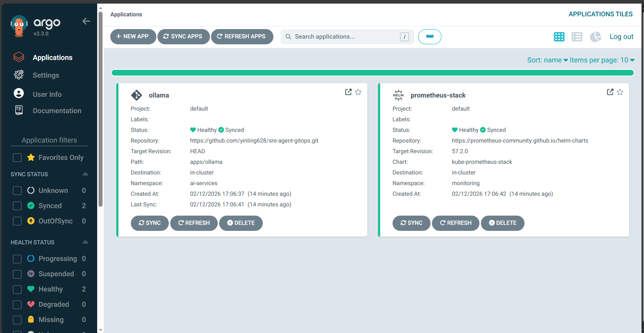
Task: Open prometheus-stack external link icon
Action: click(x=610, y=92)
